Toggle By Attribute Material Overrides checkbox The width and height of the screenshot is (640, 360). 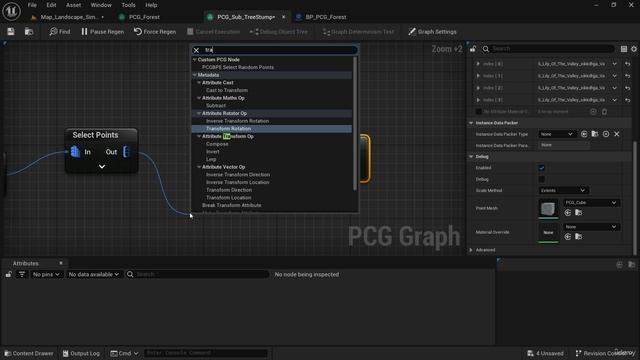(479, 111)
